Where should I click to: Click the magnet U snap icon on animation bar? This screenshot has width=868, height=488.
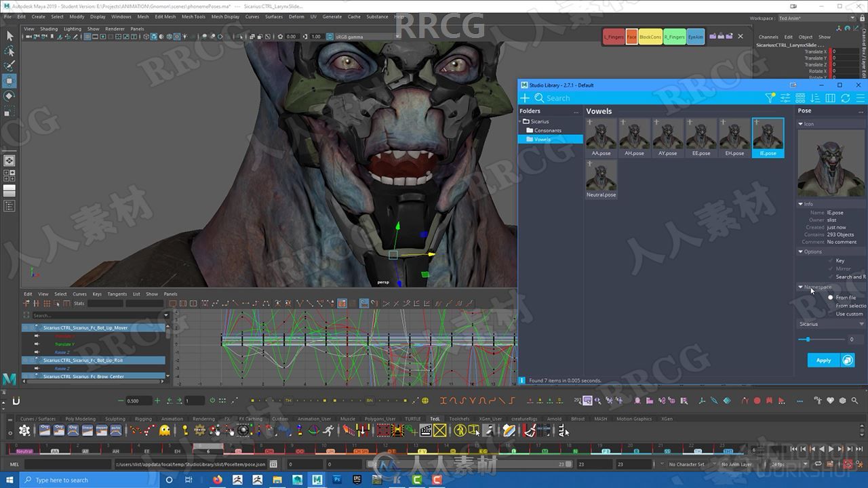tap(16, 401)
